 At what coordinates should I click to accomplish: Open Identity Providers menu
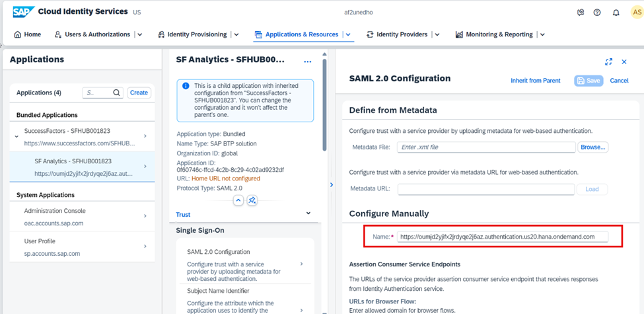pyautogui.click(x=397, y=34)
